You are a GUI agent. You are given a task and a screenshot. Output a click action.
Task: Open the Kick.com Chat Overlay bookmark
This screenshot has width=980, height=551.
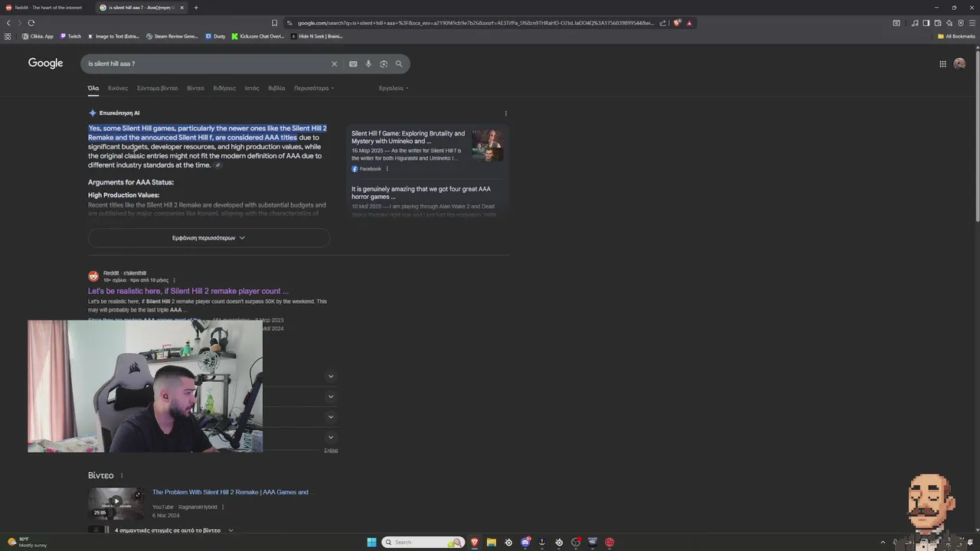tap(258, 36)
